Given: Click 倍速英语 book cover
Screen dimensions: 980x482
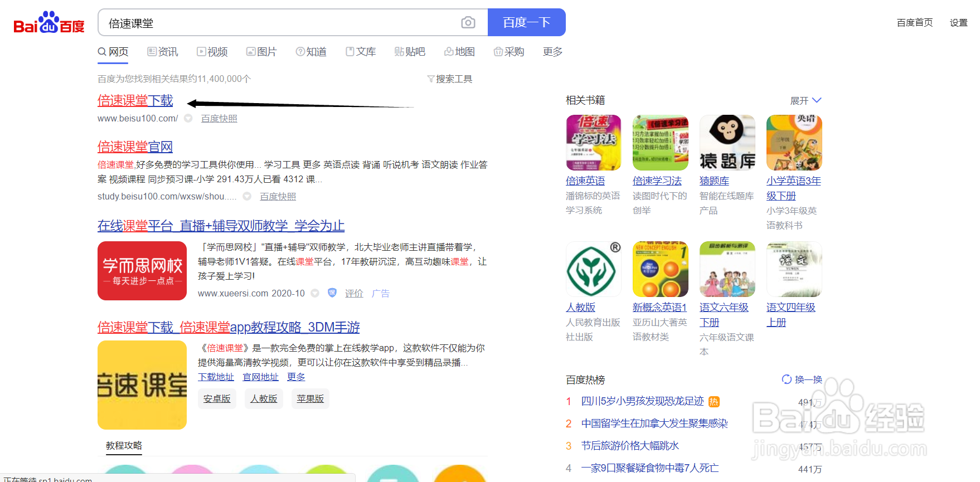Looking at the screenshot, I should (594, 143).
